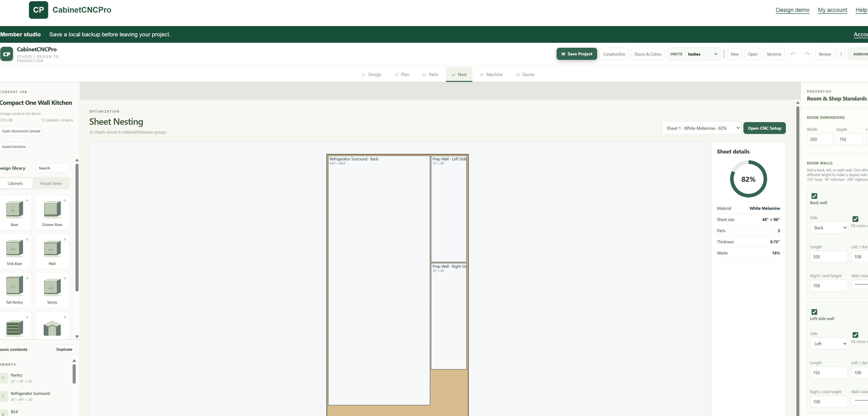The height and width of the screenshot is (416, 868).
Task: Open the Left side wall Side dropdown
Action: point(829,344)
